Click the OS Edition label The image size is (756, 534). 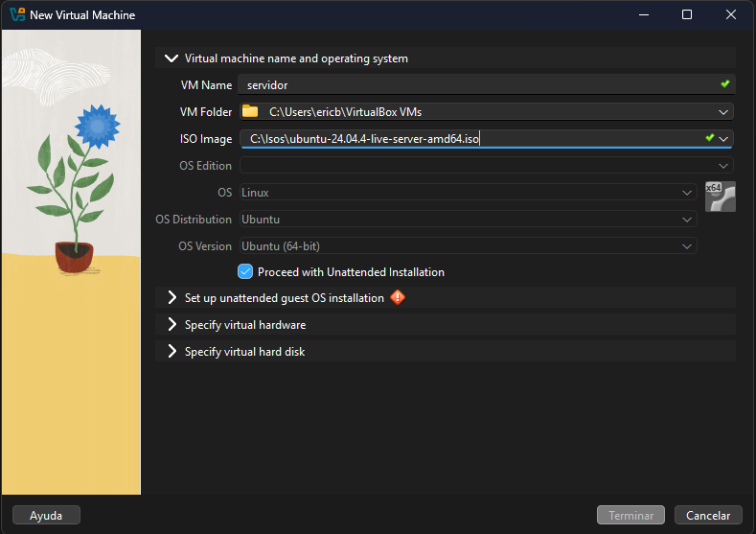tap(205, 166)
